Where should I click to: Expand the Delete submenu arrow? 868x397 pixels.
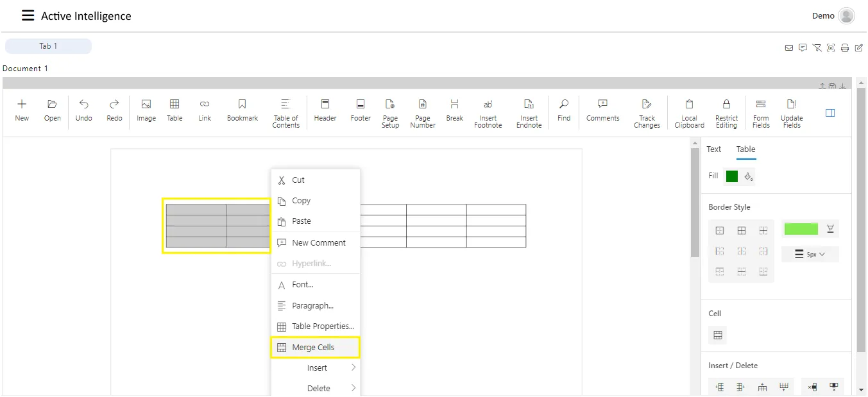click(353, 387)
